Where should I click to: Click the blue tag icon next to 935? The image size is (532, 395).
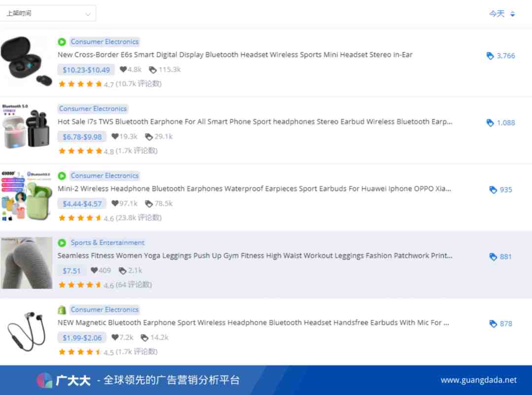[493, 189]
